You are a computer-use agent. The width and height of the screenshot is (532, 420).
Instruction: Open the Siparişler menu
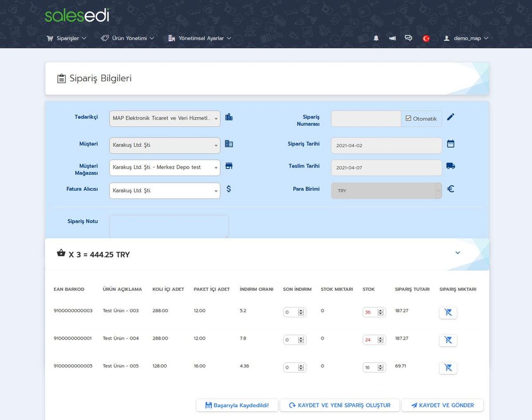point(65,38)
